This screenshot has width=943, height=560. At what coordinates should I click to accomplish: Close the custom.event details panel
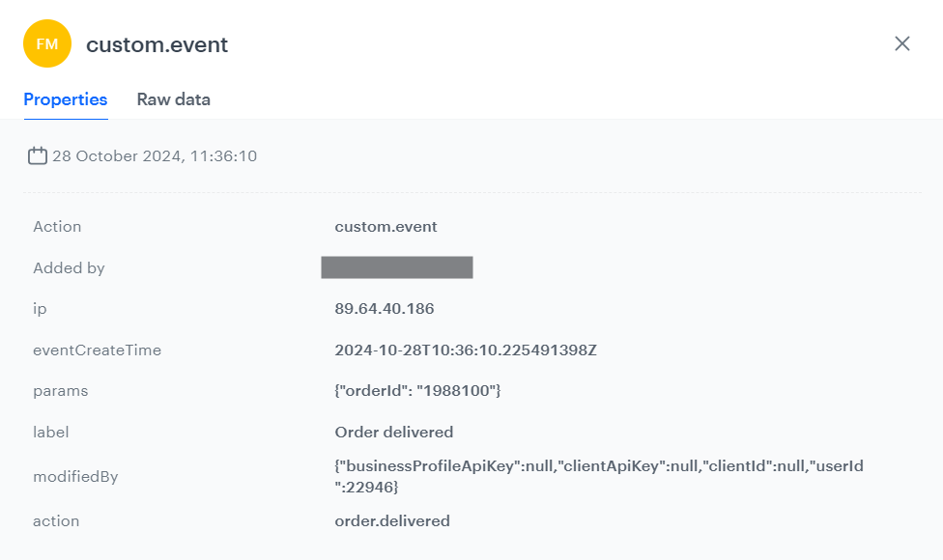[x=901, y=43]
